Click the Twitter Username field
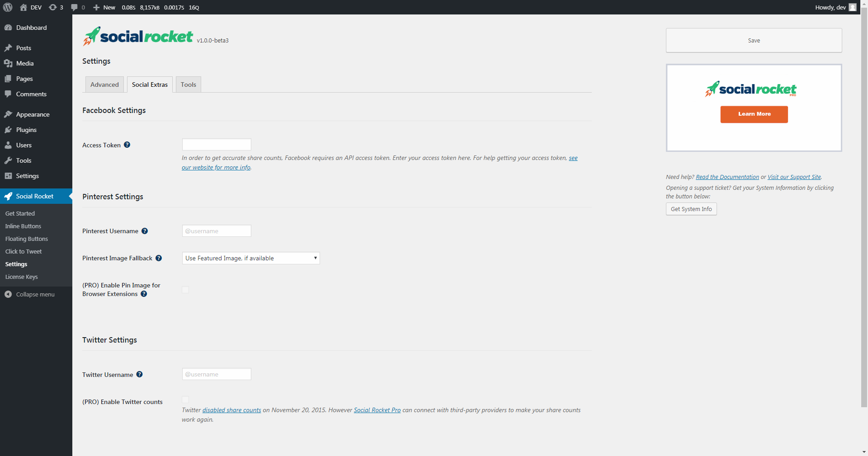Viewport: 868px width, 456px height. pos(217,374)
